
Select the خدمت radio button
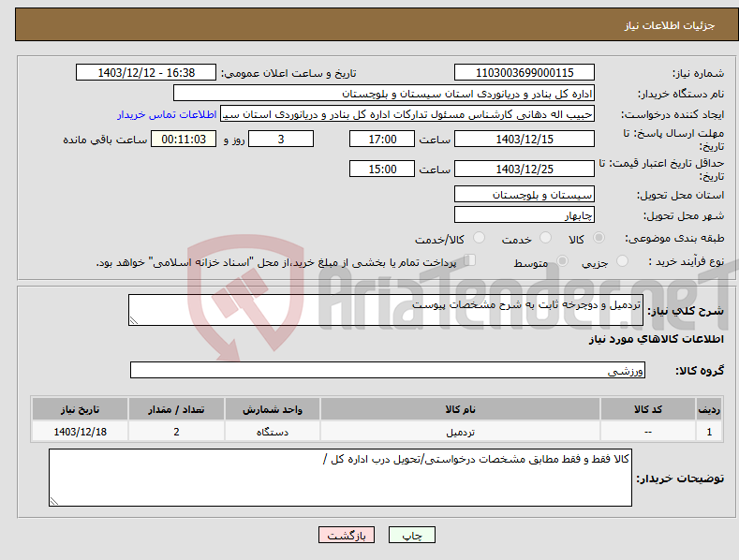click(x=545, y=238)
